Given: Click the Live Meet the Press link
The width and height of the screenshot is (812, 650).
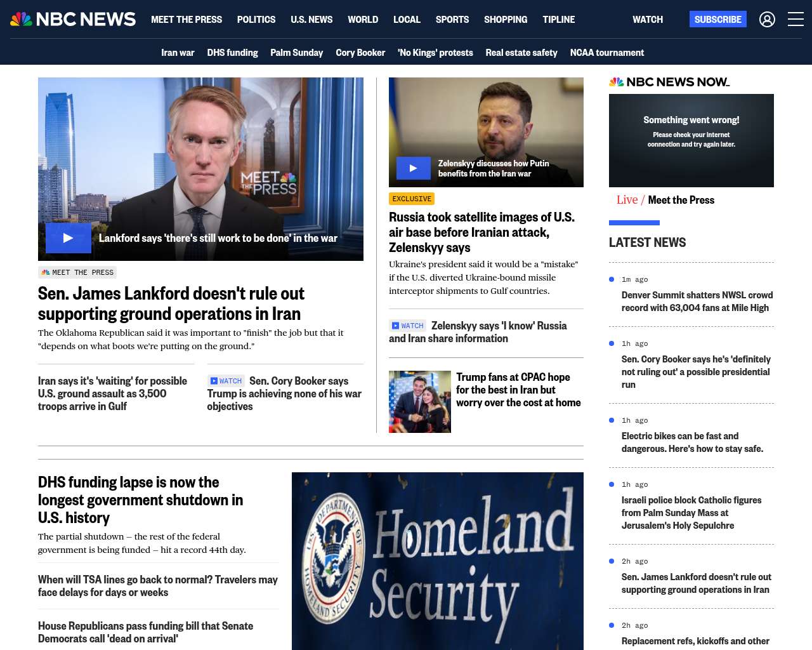Looking at the screenshot, I should (x=665, y=200).
